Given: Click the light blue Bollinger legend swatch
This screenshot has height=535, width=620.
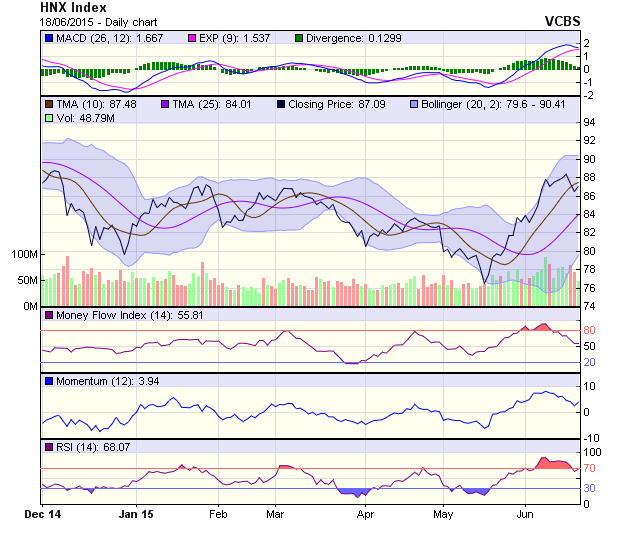Looking at the screenshot, I should pyautogui.click(x=412, y=104).
